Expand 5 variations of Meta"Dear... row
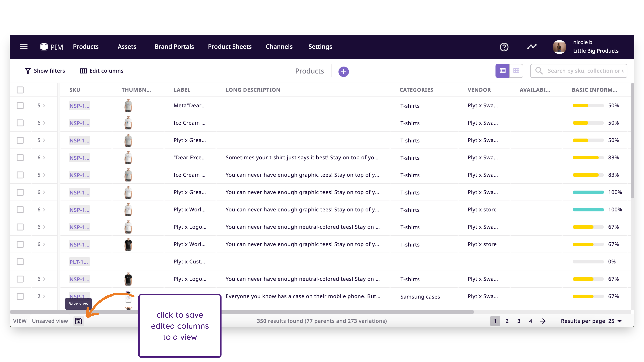The width and height of the screenshot is (644, 362). pos(41,105)
